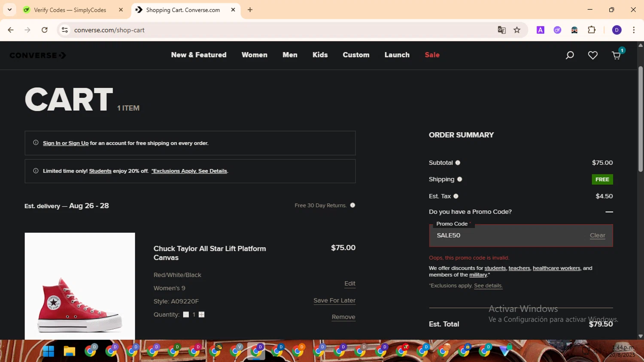The width and height of the screenshot is (644, 362).
Task: Click the Converse logo
Action: (x=38, y=55)
